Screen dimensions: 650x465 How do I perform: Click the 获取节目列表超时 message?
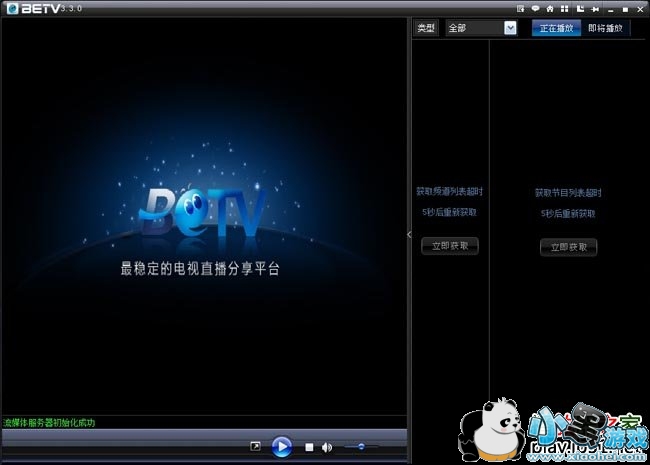[x=568, y=193]
